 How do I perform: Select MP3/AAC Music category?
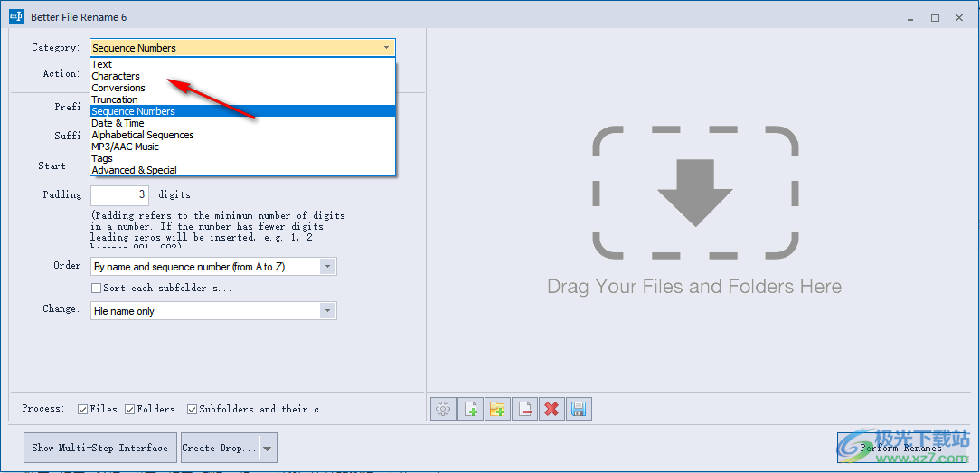[x=242, y=147]
